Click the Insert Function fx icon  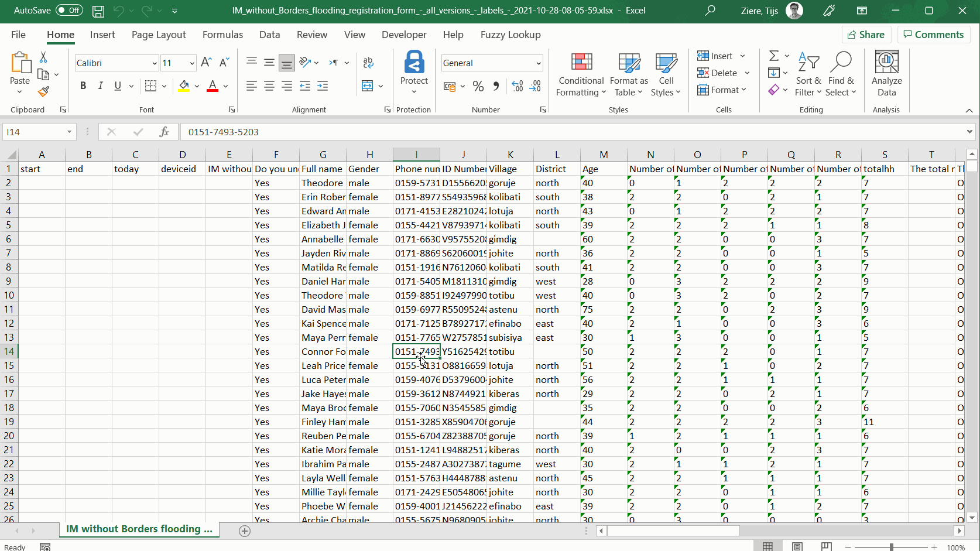pos(165,132)
